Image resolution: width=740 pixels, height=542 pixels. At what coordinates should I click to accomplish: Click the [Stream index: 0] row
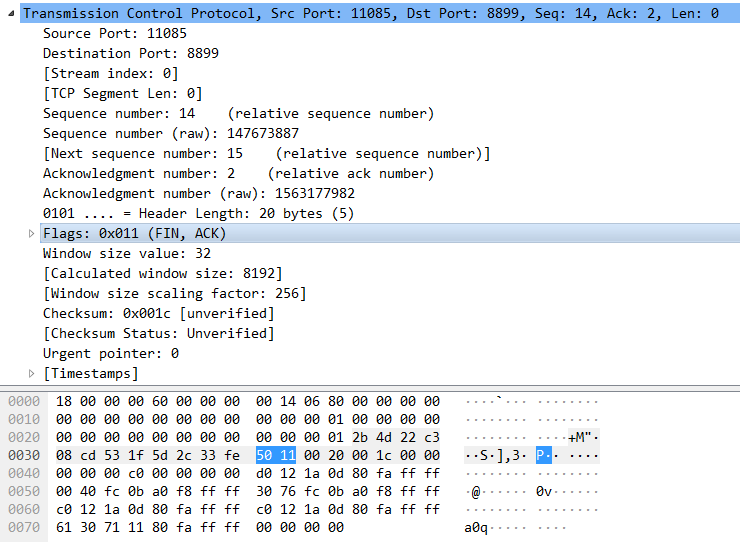click(111, 74)
